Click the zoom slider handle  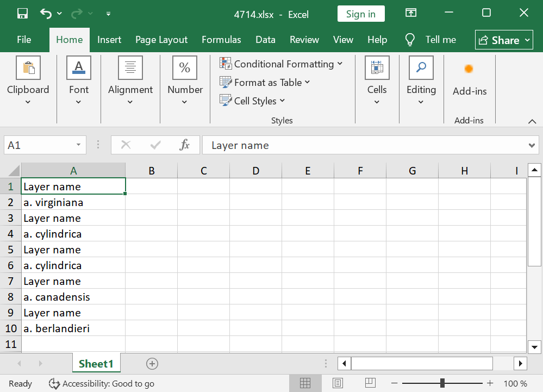443,383
